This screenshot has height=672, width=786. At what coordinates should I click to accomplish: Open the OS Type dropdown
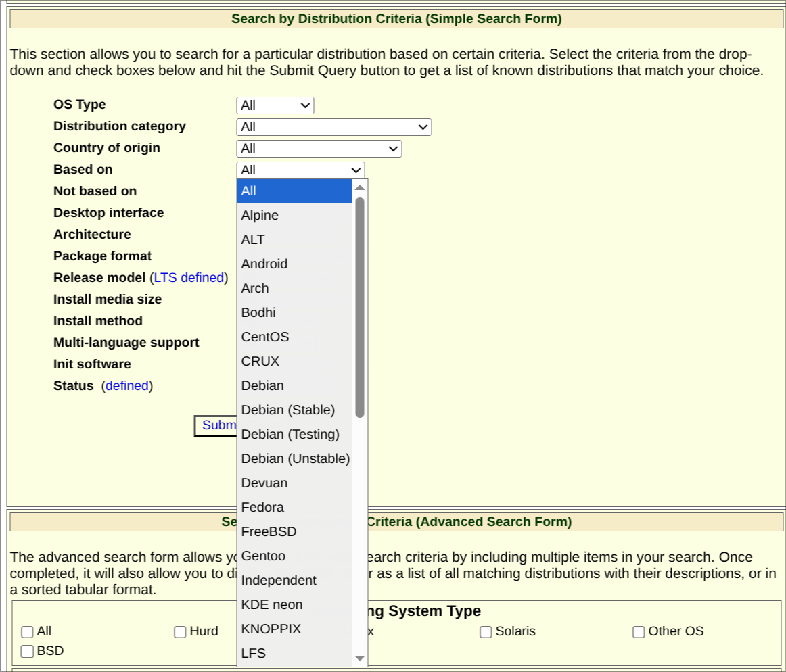(274, 105)
